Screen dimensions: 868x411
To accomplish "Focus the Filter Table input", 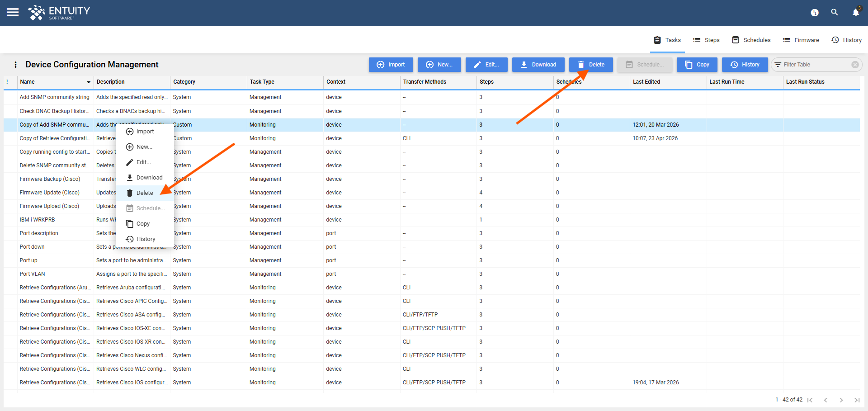I will (x=816, y=65).
